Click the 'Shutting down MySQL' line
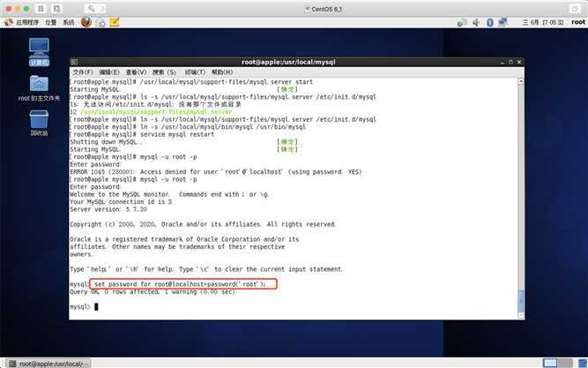Screen dimensions: 588x368 click(106, 141)
